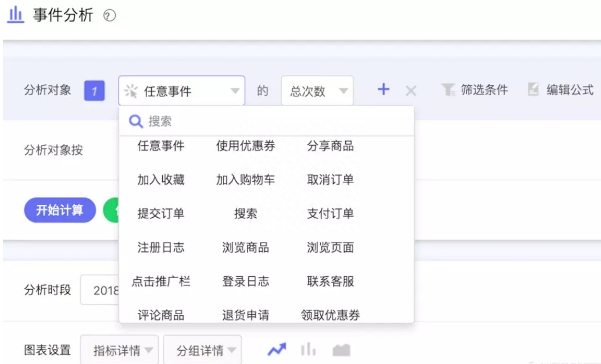601x364 pixels.
Task: Click the event analysis bar chart logo
Action: [x=16, y=15]
